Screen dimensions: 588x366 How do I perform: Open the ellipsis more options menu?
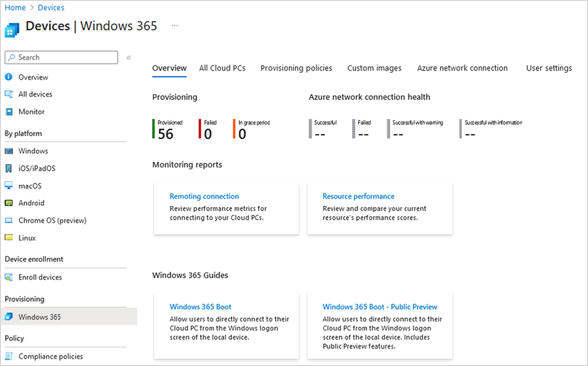tap(174, 25)
